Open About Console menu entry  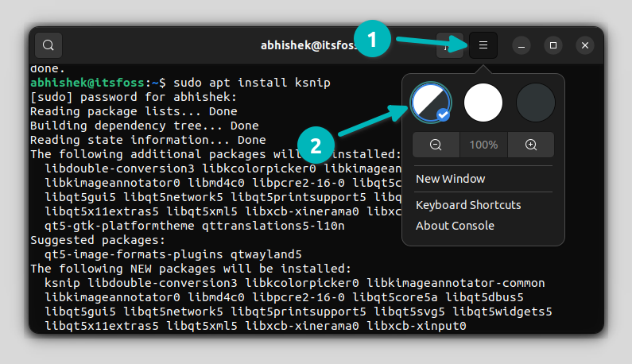coord(455,226)
